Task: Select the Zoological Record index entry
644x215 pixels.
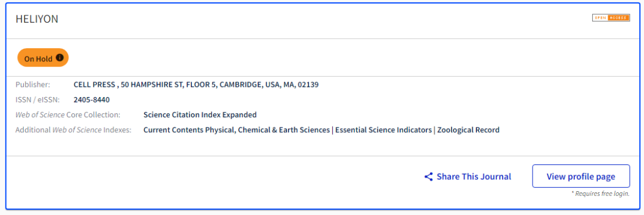Action: [x=468, y=130]
